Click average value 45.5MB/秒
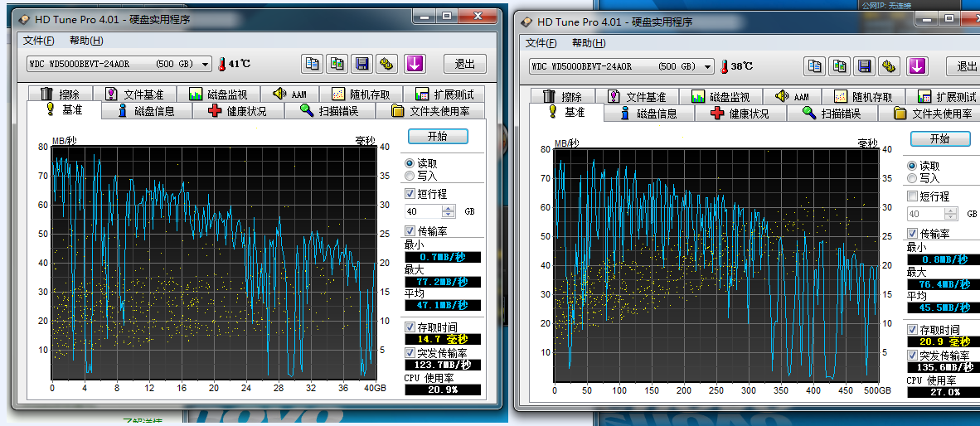980x426 pixels. (944, 308)
